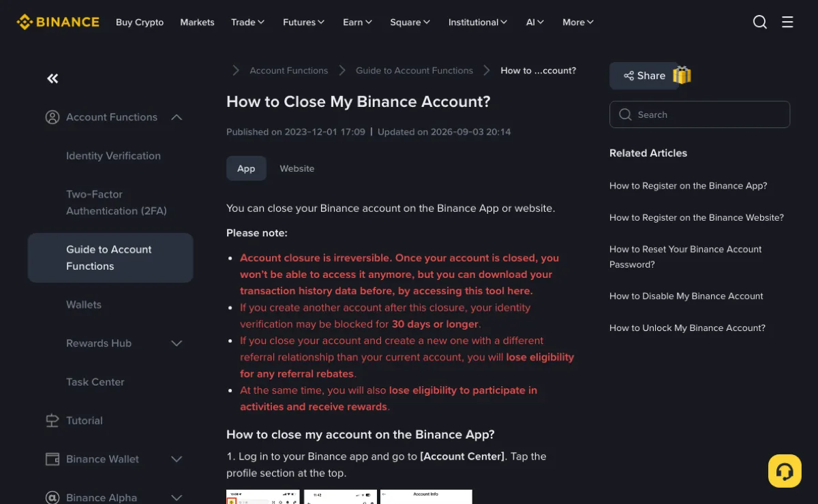
Task: Select Guide to Account Functions sidebar item
Action: pyautogui.click(x=110, y=257)
